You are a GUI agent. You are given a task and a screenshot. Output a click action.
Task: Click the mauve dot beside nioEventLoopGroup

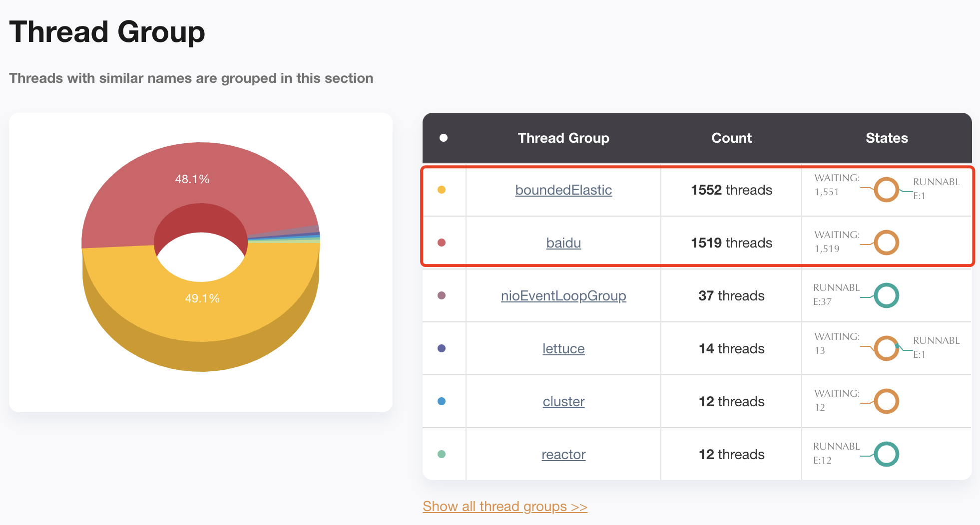click(x=442, y=295)
